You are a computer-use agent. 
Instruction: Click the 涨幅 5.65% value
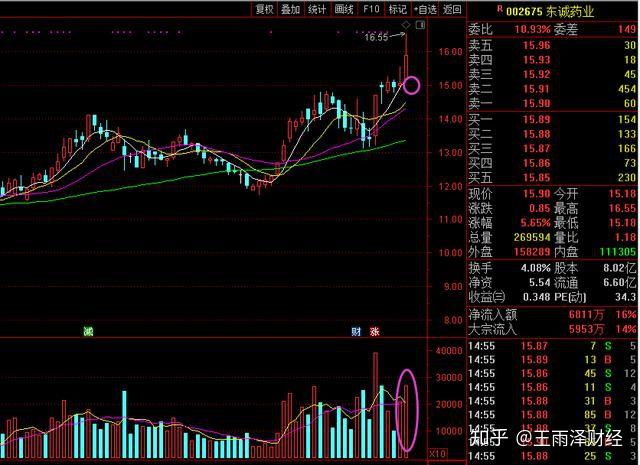[536, 223]
